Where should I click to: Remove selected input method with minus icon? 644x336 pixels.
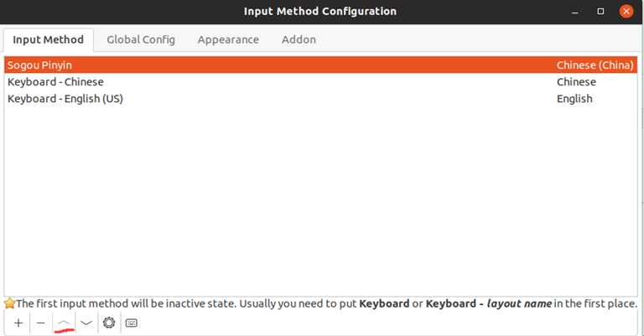40,323
